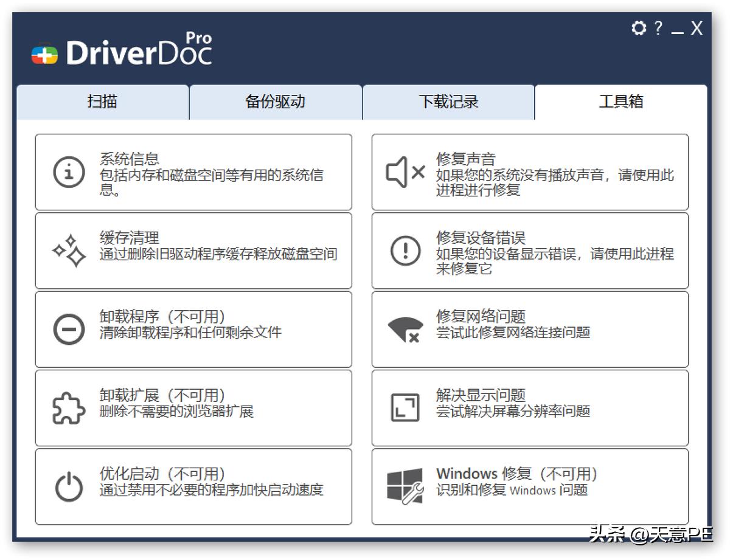
Task: Open help with the question mark icon
Action: (658, 28)
